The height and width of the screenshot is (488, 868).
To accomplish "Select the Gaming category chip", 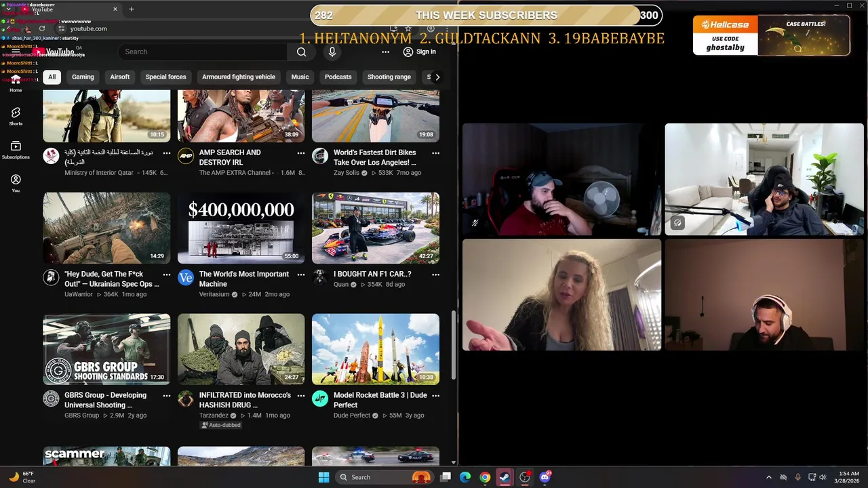I will coord(83,77).
